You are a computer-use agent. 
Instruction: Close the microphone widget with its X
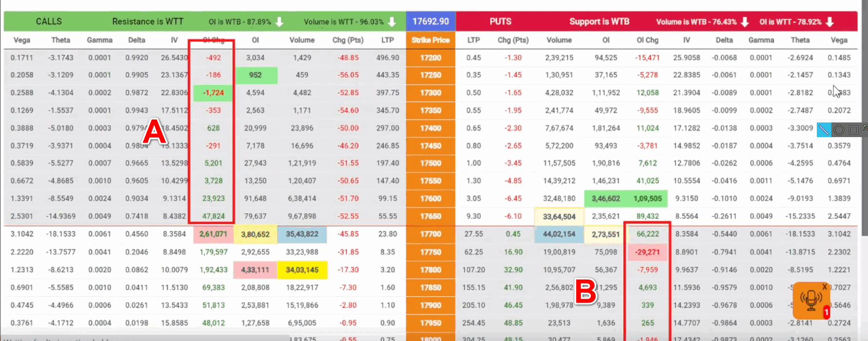[825, 287]
